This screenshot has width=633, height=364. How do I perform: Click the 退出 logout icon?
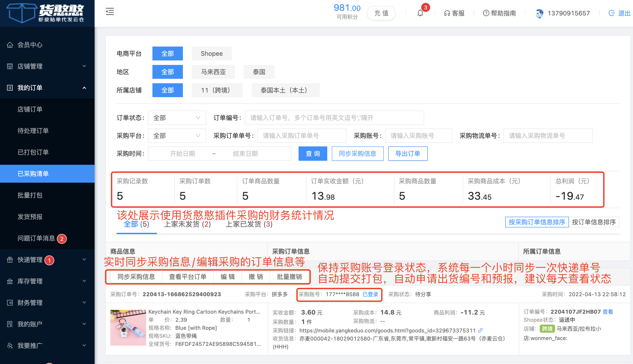point(611,13)
